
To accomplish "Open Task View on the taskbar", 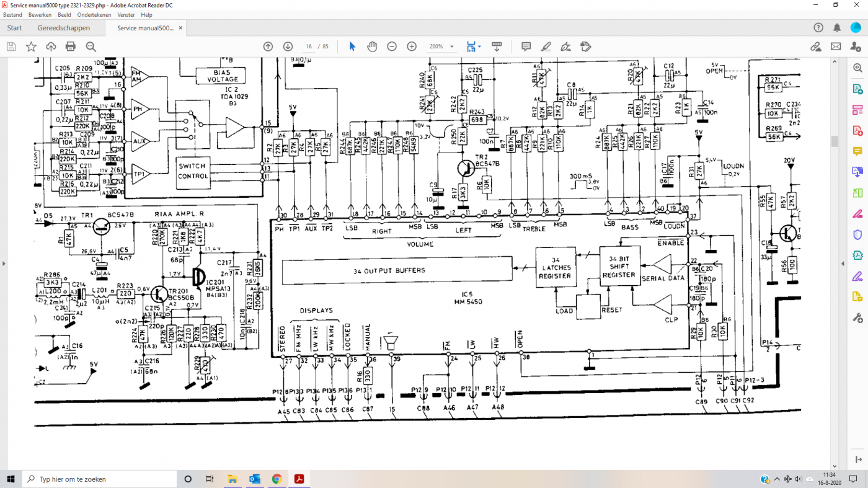I will pyautogui.click(x=210, y=479).
